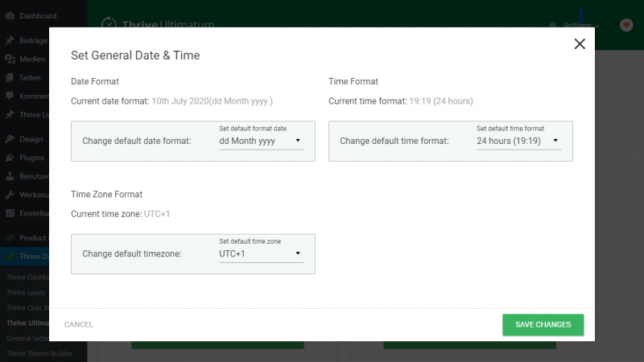Open Plugins via its sidebar icon
The width and height of the screenshot is (644, 362).
click(10, 158)
